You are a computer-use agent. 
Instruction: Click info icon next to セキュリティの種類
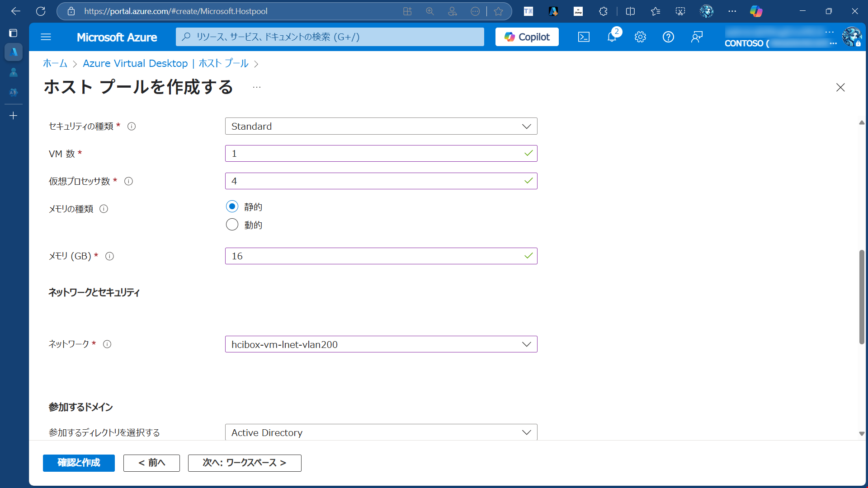tap(132, 127)
